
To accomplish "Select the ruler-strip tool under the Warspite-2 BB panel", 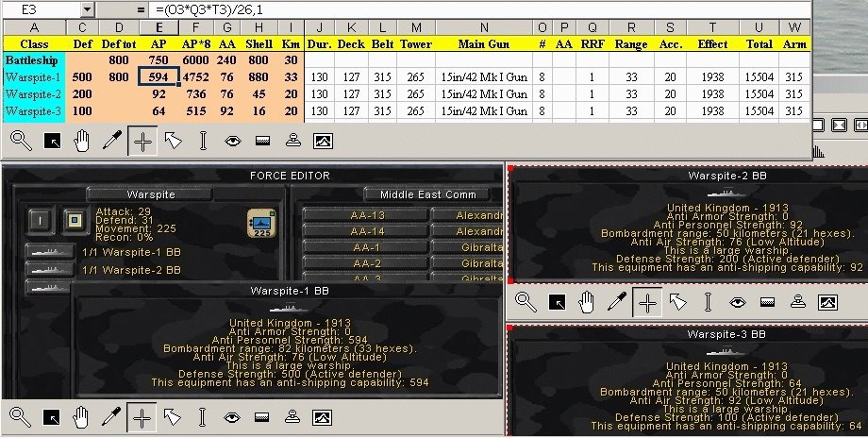I will click(767, 302).
